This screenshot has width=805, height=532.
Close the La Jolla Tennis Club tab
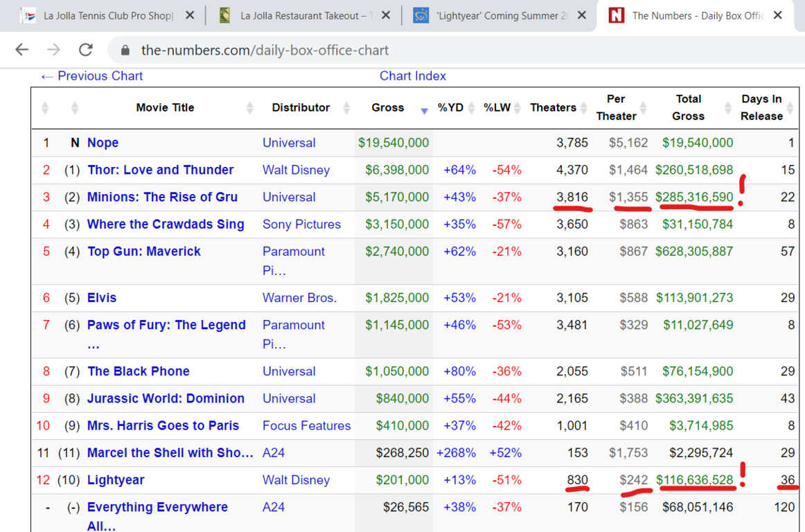pyautogui.click(x=191, y=15)
